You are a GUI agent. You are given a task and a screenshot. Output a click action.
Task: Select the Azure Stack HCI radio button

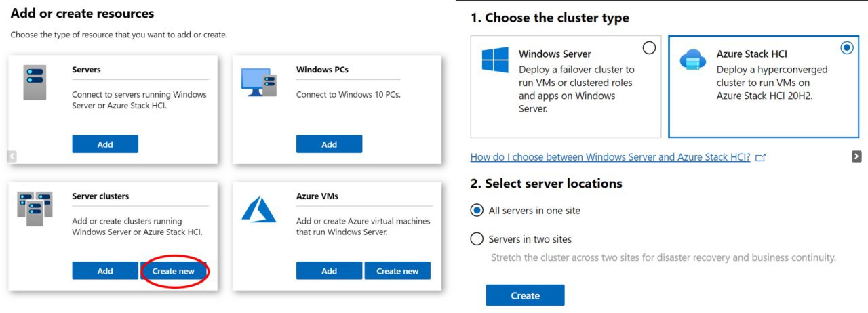pyautogui.click(x=846, y=47)
